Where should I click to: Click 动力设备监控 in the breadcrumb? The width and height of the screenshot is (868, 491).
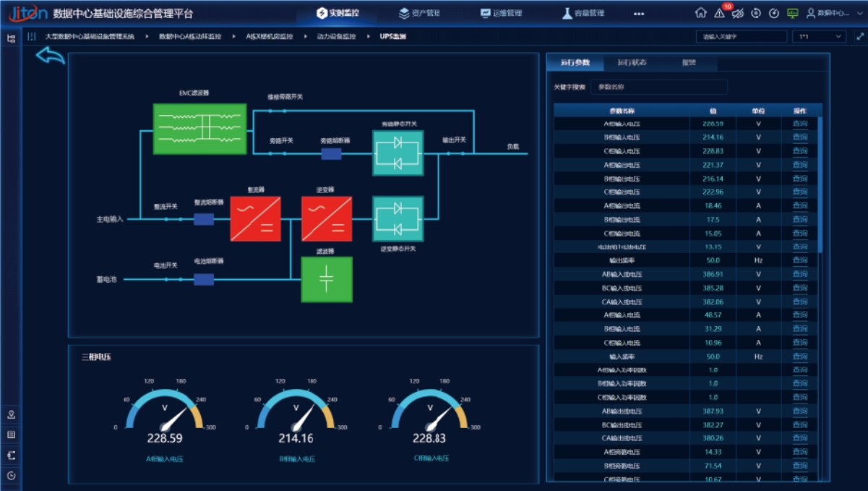coord(336,36)
